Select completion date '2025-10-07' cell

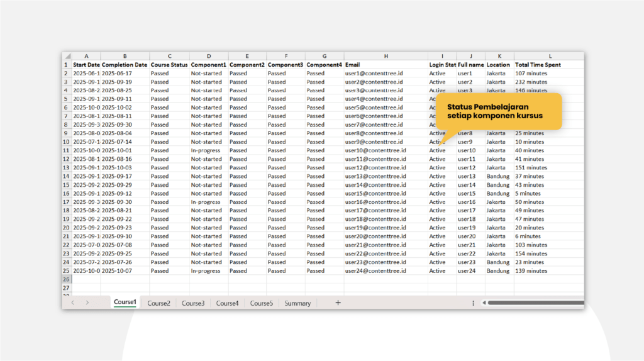coord(125,270)
